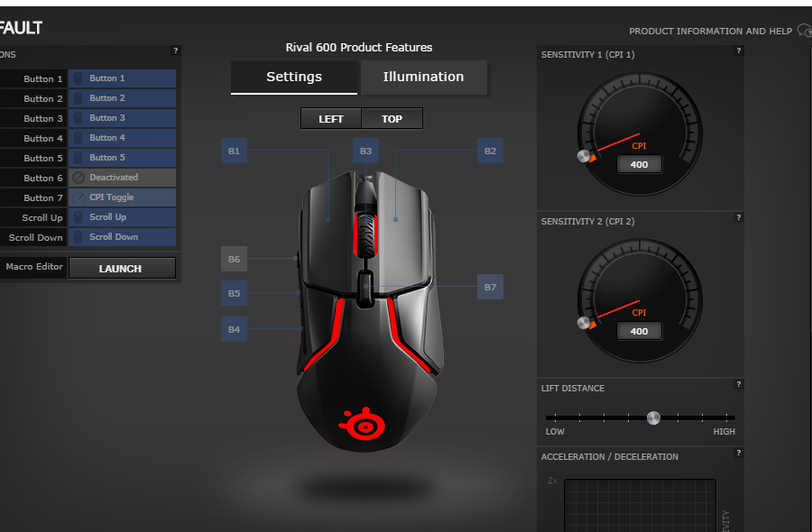Click the "Rival 600 Product Features" heading

click(x=359, y=48)
